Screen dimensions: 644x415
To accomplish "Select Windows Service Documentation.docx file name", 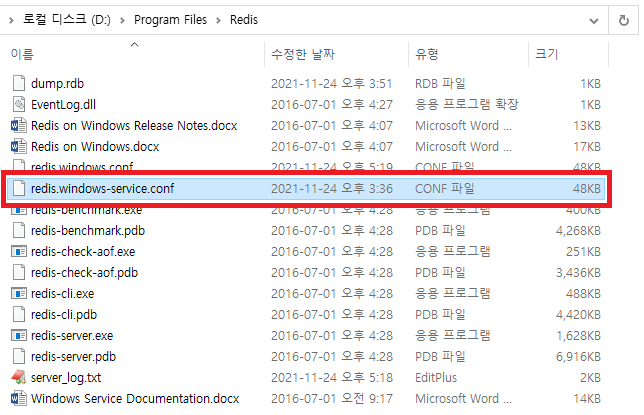I will pos(135,398).
